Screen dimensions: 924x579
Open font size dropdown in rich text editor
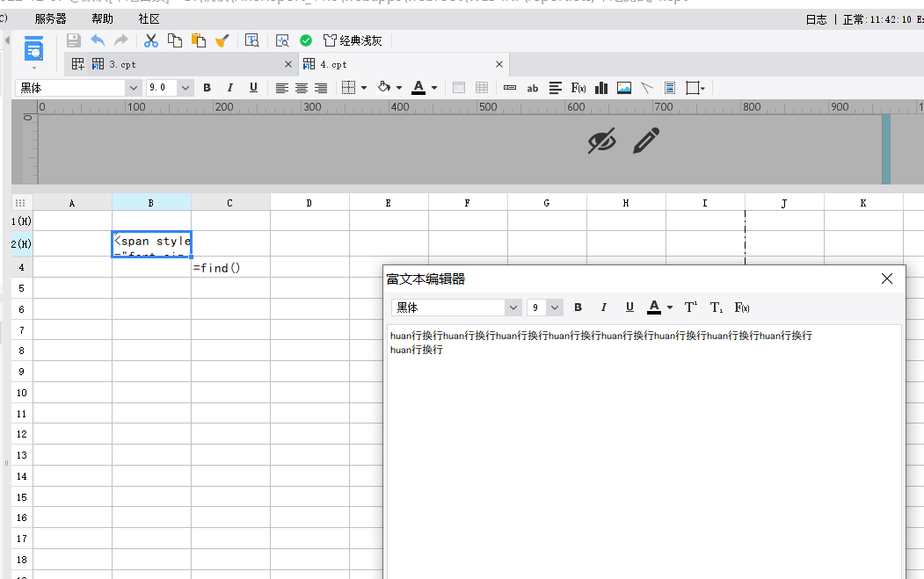click(x=555, y=308)
